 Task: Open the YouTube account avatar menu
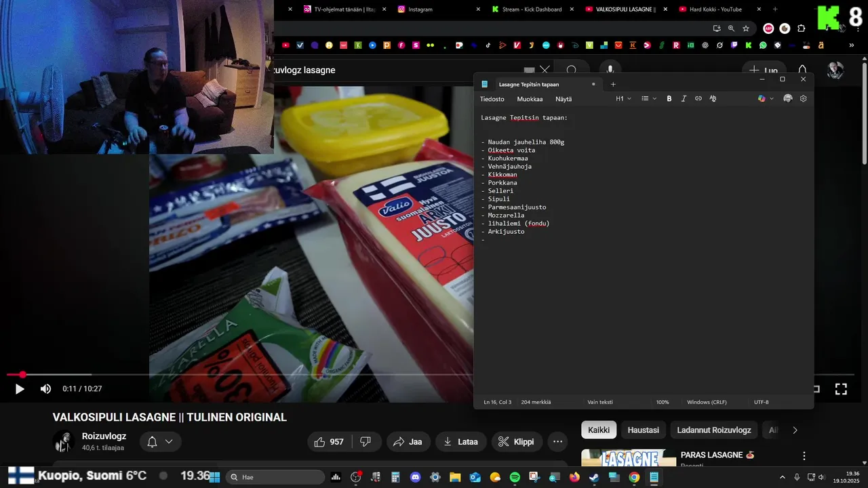[835, 70]
